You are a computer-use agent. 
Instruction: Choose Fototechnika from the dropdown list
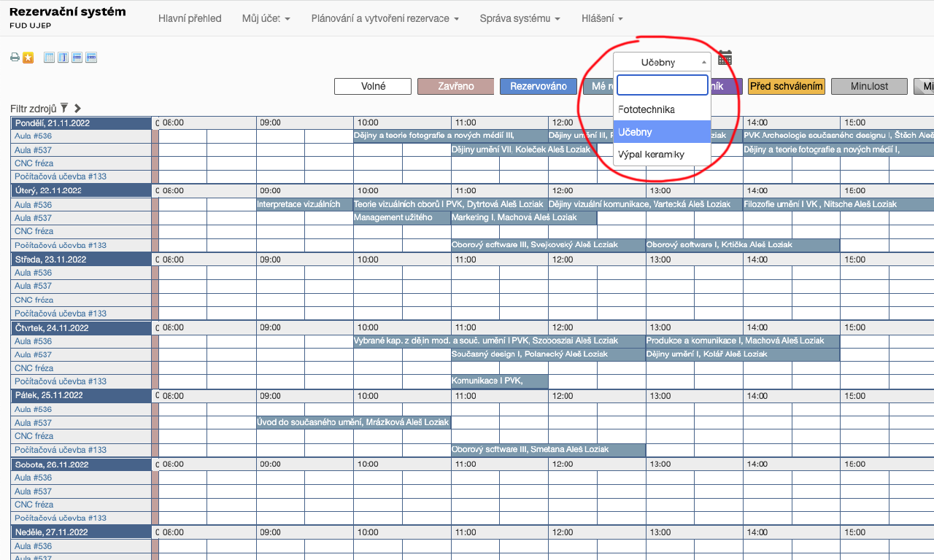coord(647,109)
